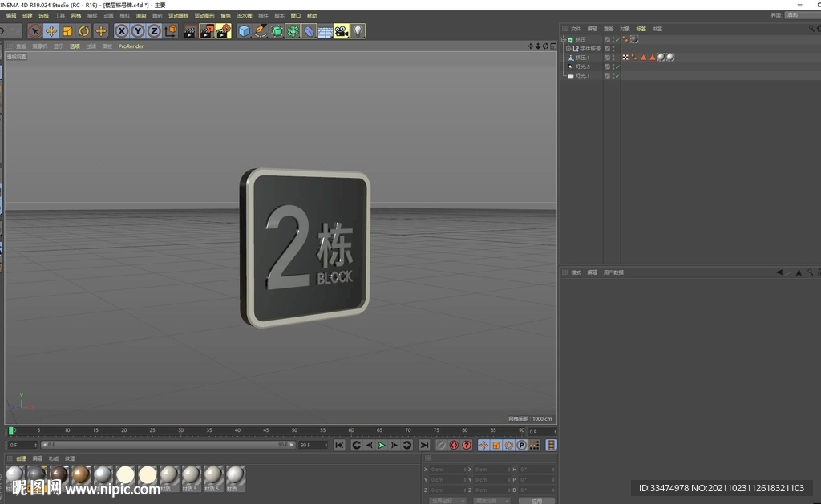The width and height of the screenshot is (821, 504).
Task: Add a Cube primitive object
Action: click(244, 31)
